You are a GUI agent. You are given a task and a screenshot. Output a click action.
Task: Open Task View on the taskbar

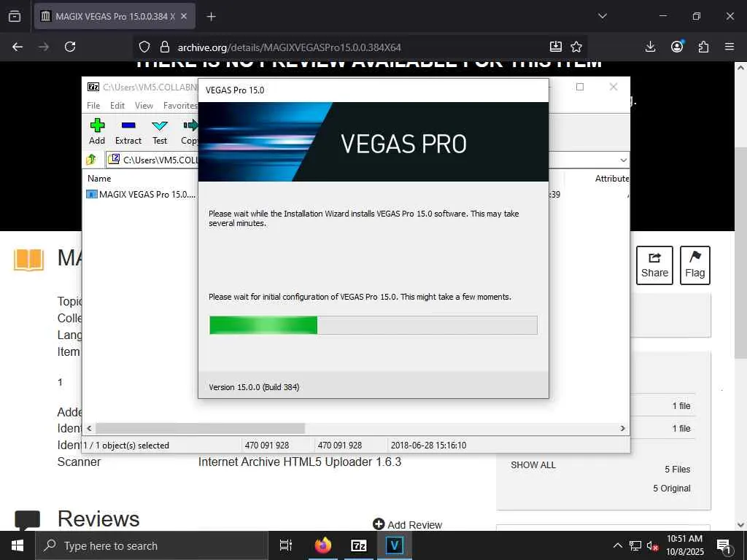coord(286,545)
